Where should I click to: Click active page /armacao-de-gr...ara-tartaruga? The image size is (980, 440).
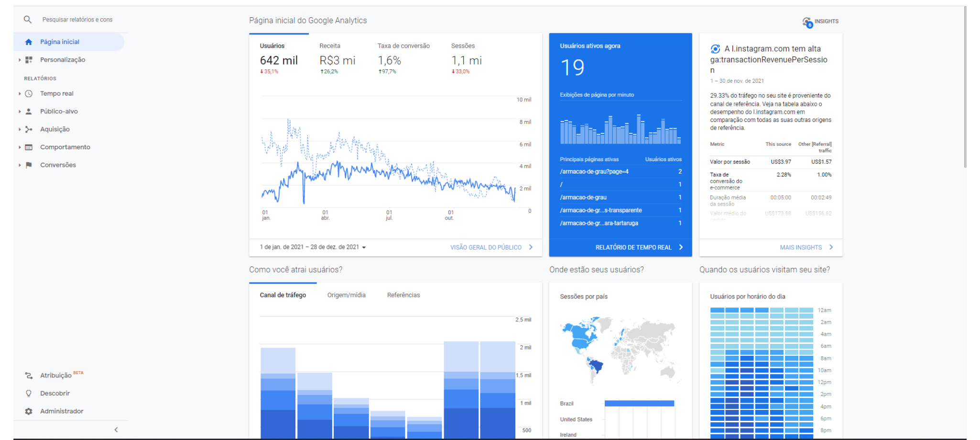tap(621, 223)
